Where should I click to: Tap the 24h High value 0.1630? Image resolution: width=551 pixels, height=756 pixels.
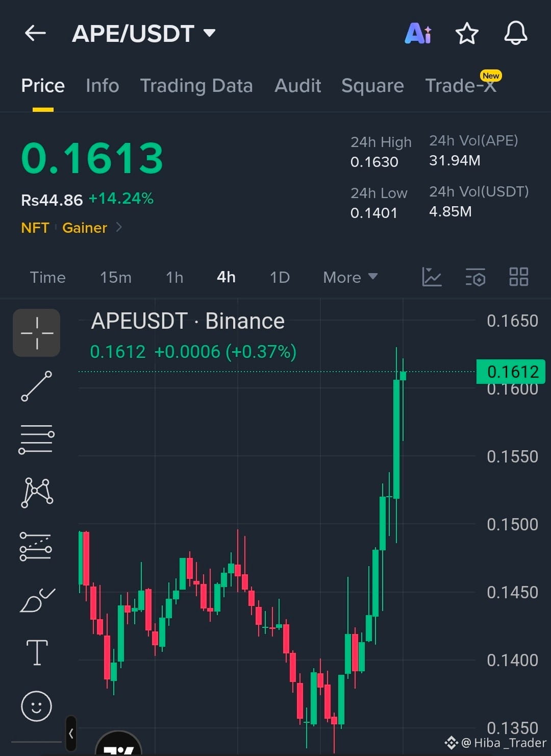(374, 162)
